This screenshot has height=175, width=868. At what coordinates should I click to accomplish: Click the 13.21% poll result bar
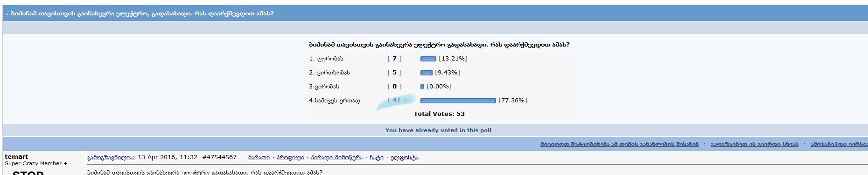pyautogui.click(x=428, y=59)
